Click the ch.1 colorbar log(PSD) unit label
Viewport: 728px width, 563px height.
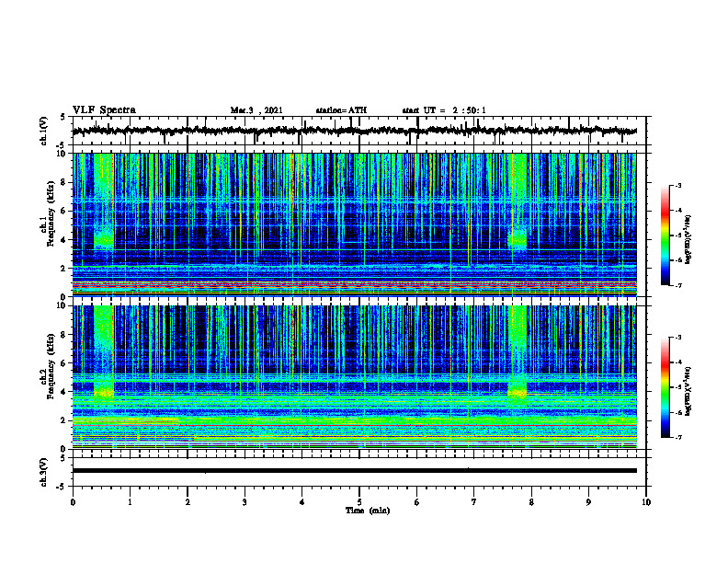(688, 240)
